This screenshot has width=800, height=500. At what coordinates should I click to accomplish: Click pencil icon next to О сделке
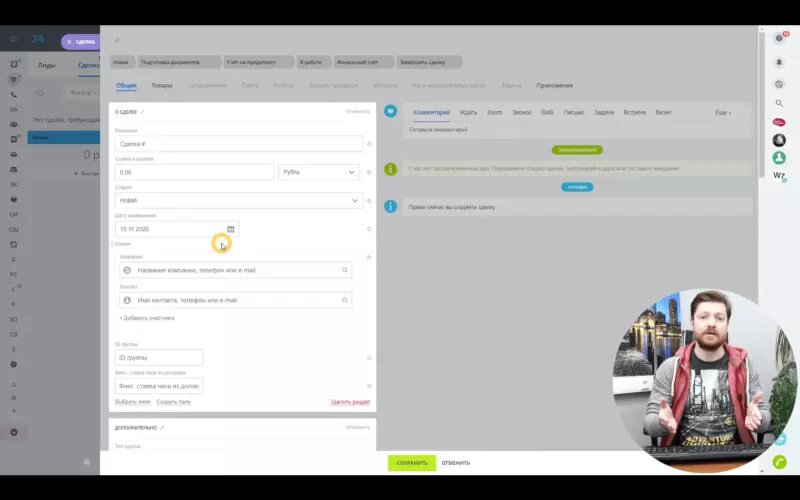pyautogui.click(x=142, y=112)
